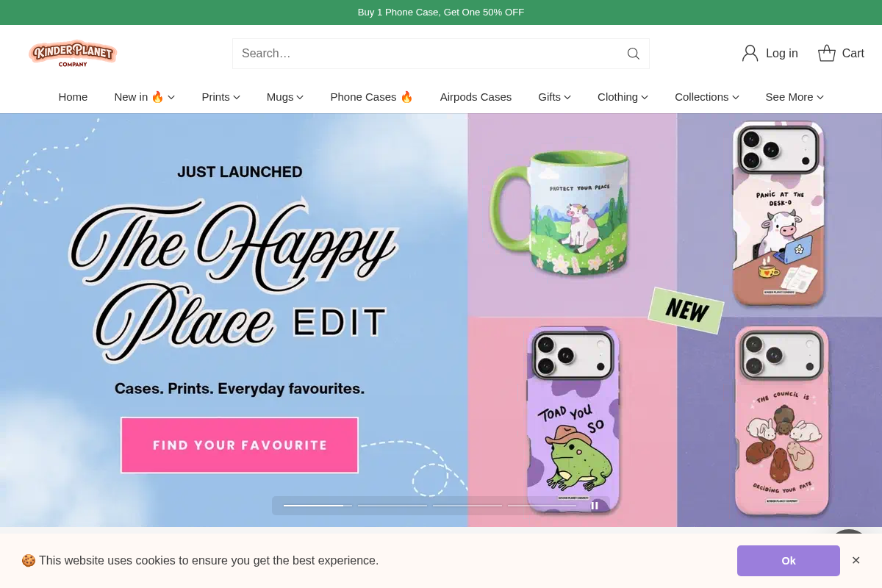Screen dimensions: 882x588
Task: Click the cookie emoji in the consent banner
Action: coord(28,560)
